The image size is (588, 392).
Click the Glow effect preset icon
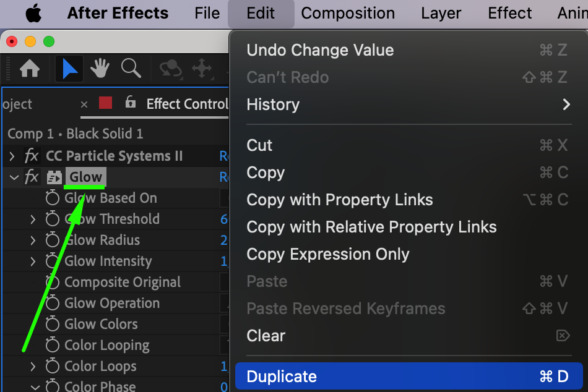(54, 177)
